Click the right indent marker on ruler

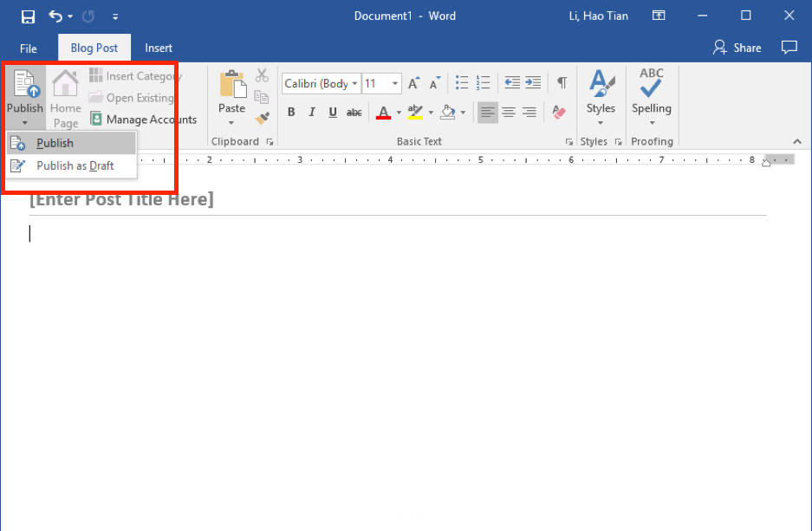click(x=766, y=163)
